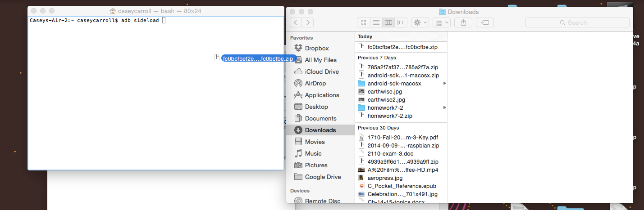Expand the homework7-2 folder arrow
644x210 pixels.
(x=444, y=107)
